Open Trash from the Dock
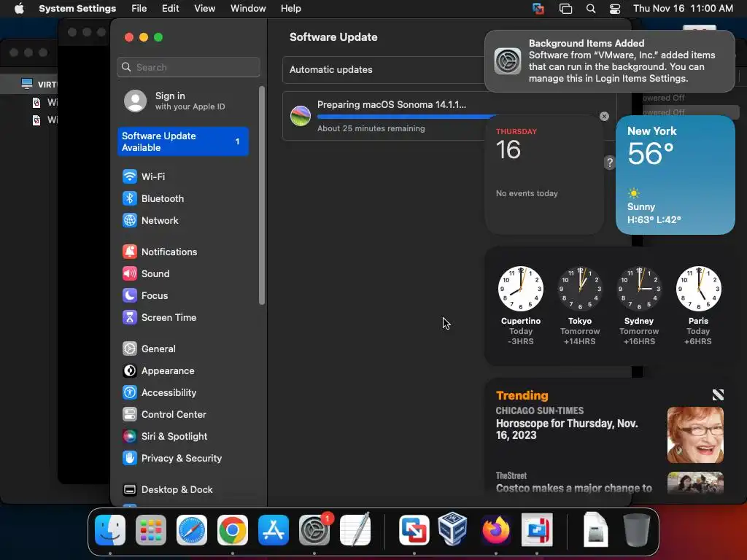This screenshot has width=747, height=560. 636,530
